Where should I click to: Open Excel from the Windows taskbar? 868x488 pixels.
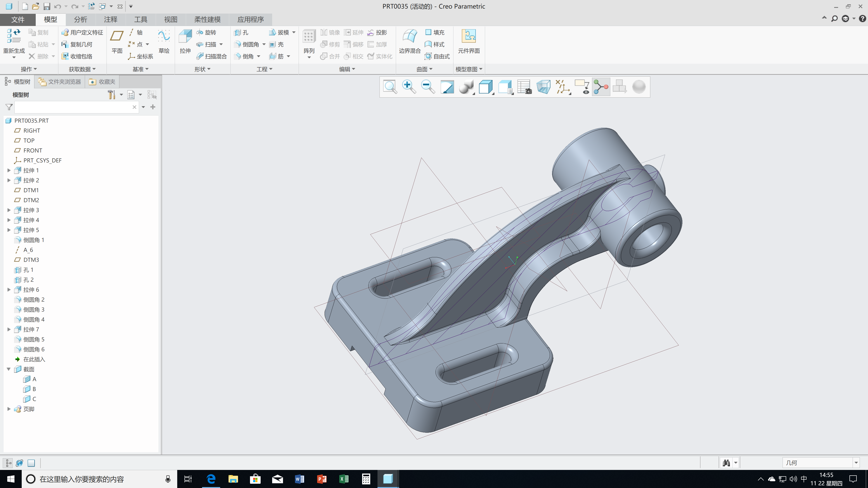tap(344, 479)
